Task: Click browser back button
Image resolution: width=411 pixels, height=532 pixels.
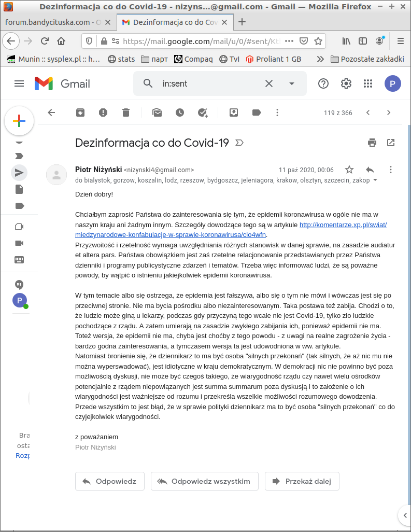Action: [x=11, y=41]
